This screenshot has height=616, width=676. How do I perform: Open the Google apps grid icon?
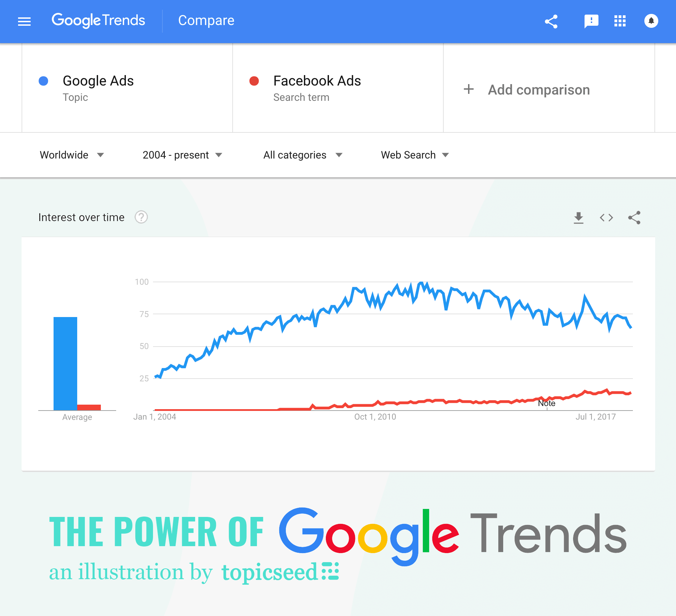620,21
